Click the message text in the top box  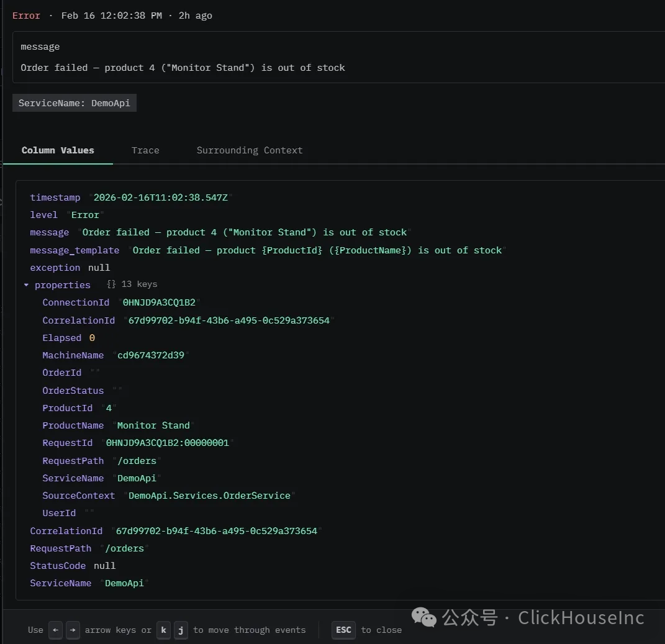[x=183, y=68]
